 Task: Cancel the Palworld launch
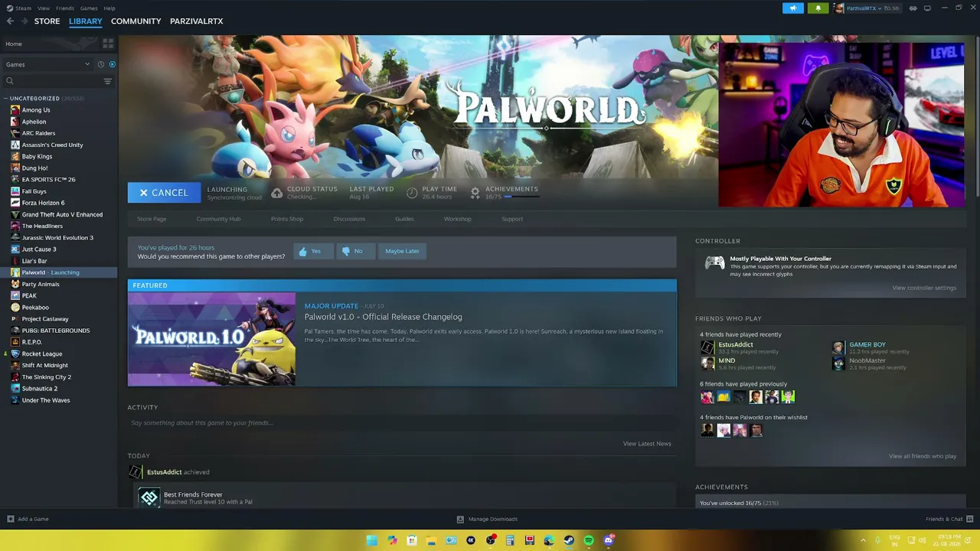tap(164, 193)
